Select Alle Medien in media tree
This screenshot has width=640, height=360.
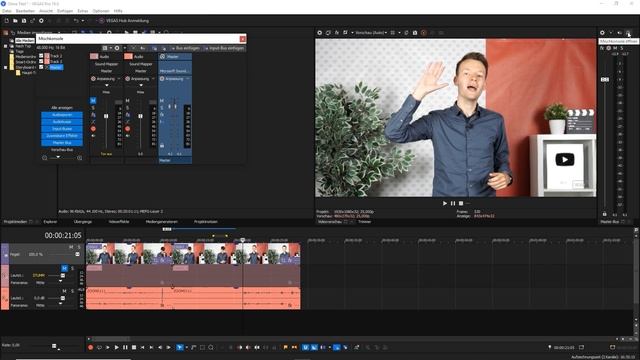click(25, 41)
